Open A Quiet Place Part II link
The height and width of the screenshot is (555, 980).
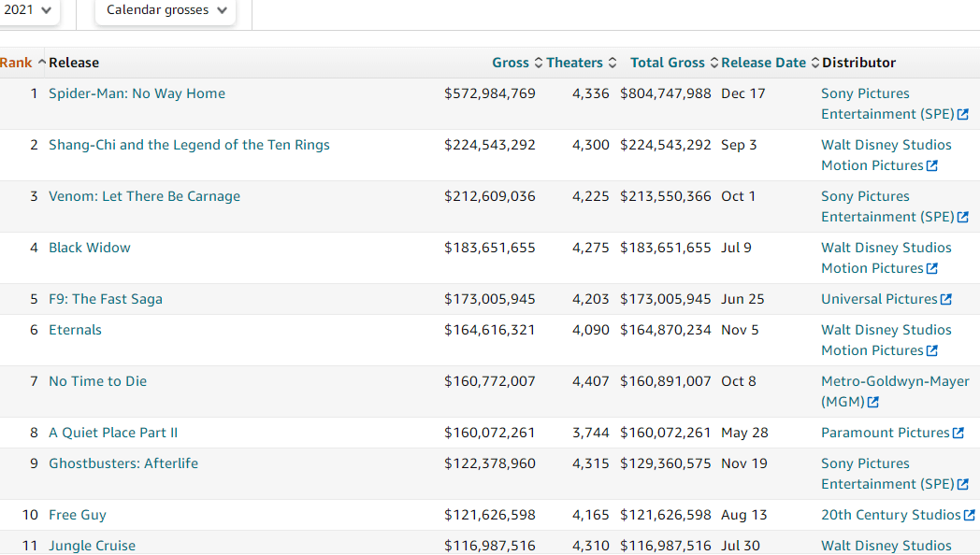(x=113, y=433)
